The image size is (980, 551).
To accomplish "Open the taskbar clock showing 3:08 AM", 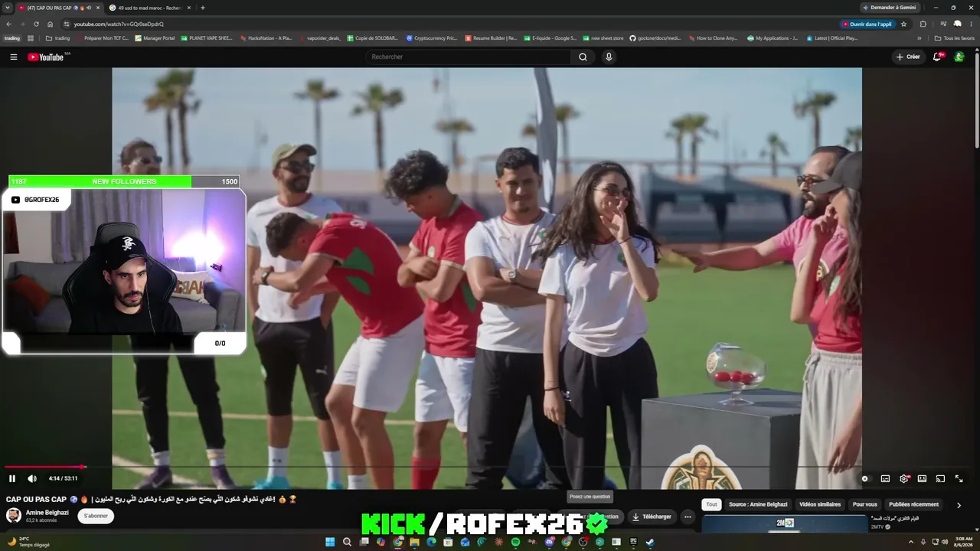I will [x=962, y=542].
